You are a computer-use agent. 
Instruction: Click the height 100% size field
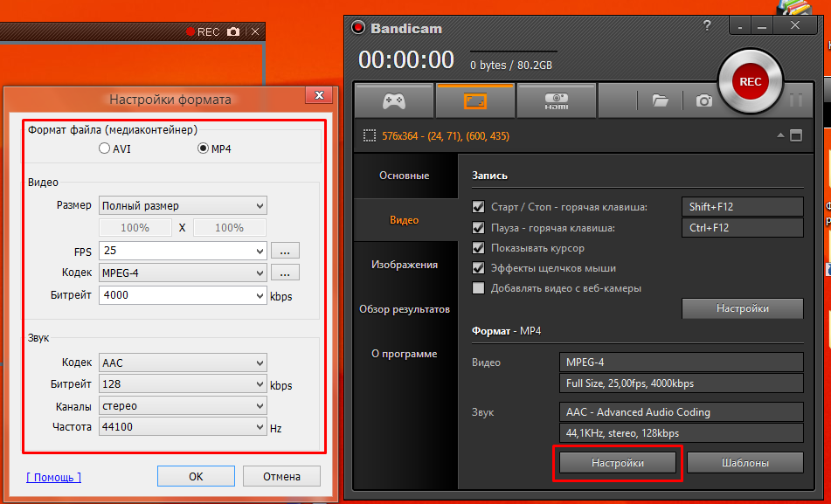click(x=230, y=228)
